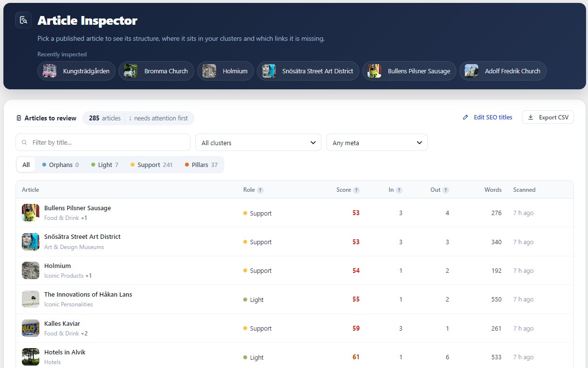Viewport: 588px width, 368px height.
Task: Open the Holmium article title in table
Action: pos(57,266)
